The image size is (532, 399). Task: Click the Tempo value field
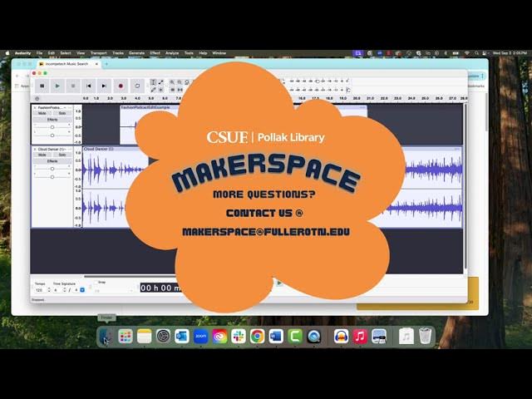tap(40, 290)
